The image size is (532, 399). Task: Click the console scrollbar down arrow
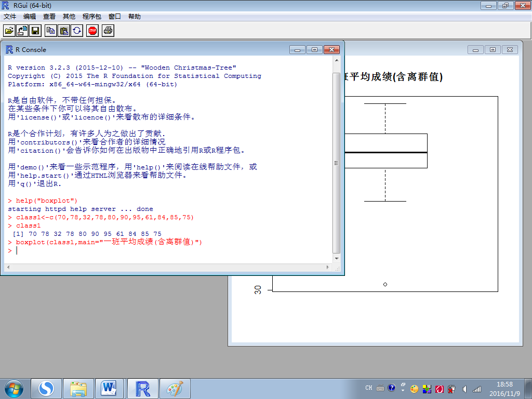pos(337,259)
